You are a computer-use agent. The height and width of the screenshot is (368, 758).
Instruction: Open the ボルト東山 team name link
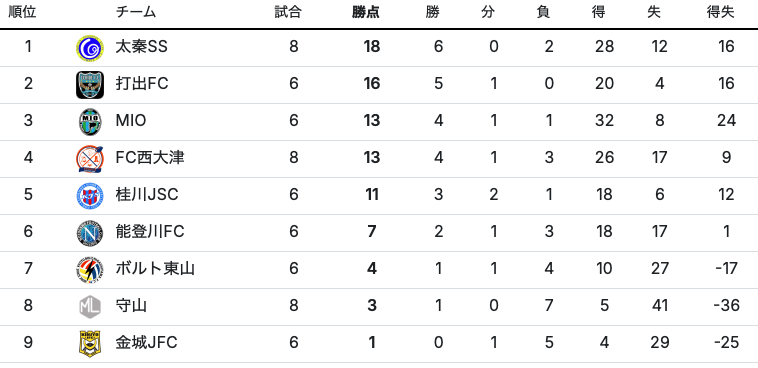click(155, 268)
